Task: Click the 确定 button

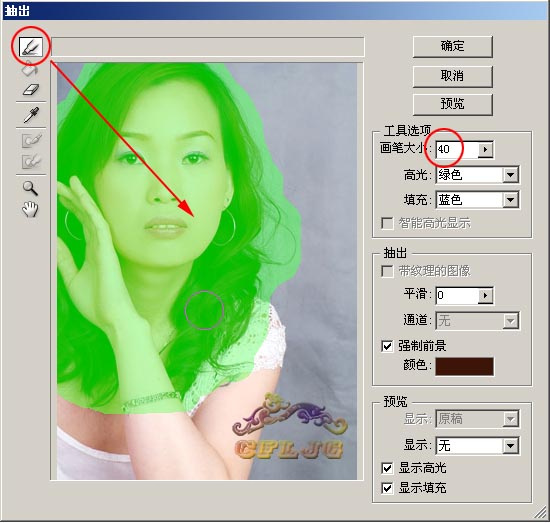Action: point(452,46)
